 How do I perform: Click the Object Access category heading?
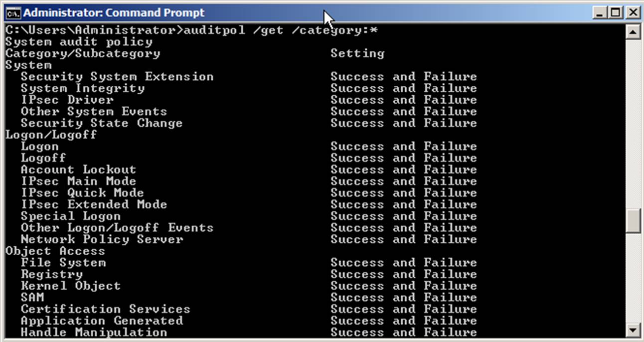[x=55, y=251]
